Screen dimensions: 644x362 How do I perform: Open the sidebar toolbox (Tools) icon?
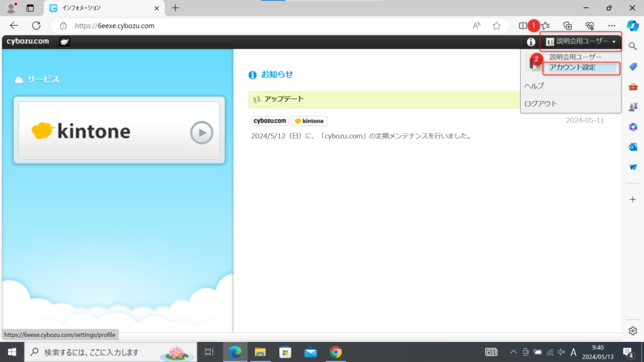pyautogui.click(x=633, y=87)
